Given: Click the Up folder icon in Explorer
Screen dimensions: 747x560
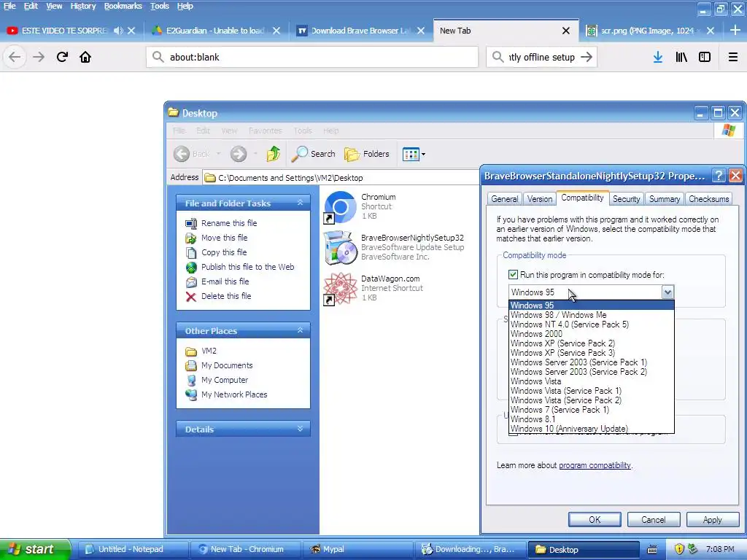Looking at the screenshot, I should pyautogui.click(x=274, y=154).
